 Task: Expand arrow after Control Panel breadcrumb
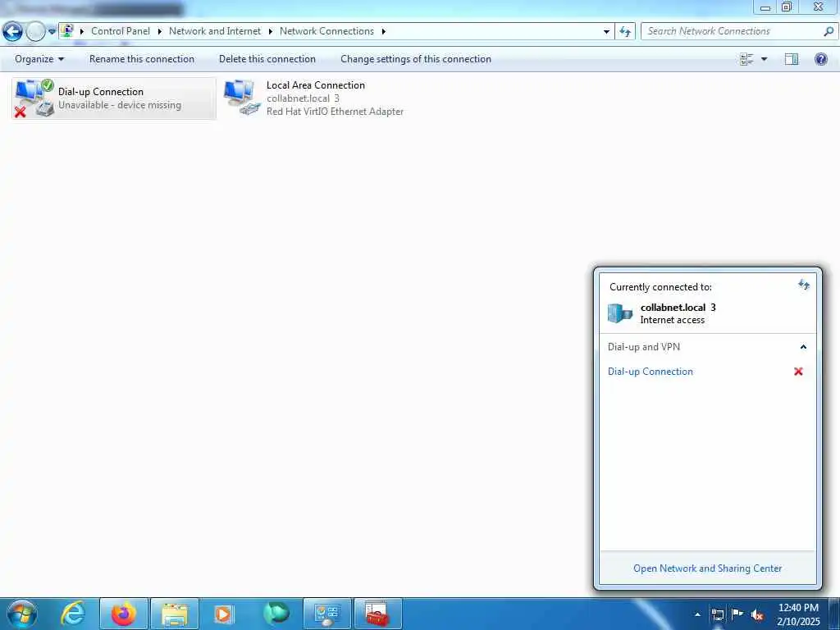(x=160, y=32)
